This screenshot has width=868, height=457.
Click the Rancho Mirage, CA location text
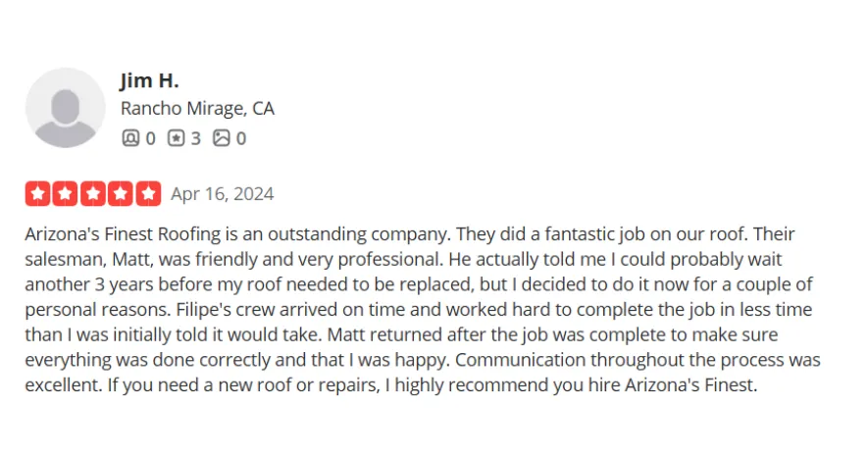pos(197,109)
